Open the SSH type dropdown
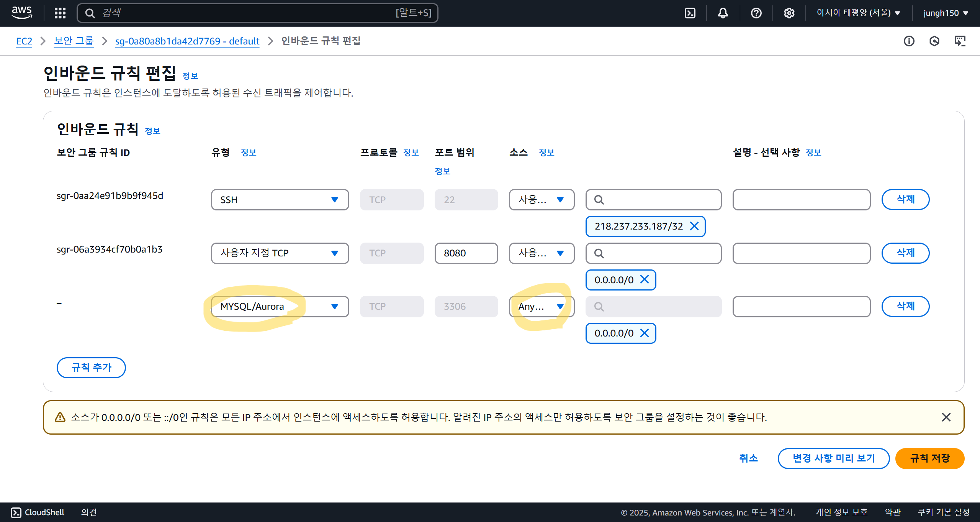Viewport: 980px width, 522px height. 280,200
